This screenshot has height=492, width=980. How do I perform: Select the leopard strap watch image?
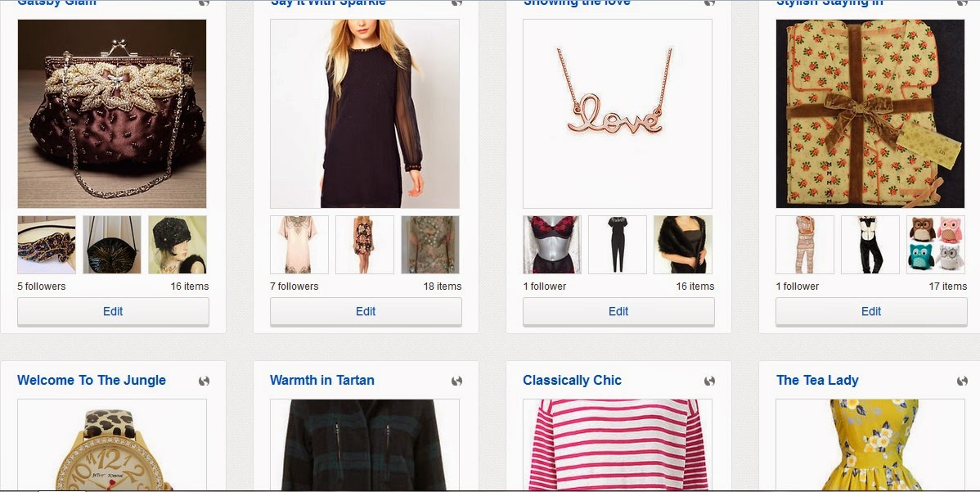[x=112, y=445]
